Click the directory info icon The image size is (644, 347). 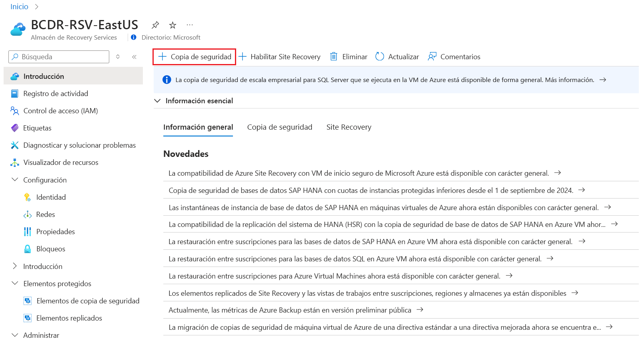(134, 37)
